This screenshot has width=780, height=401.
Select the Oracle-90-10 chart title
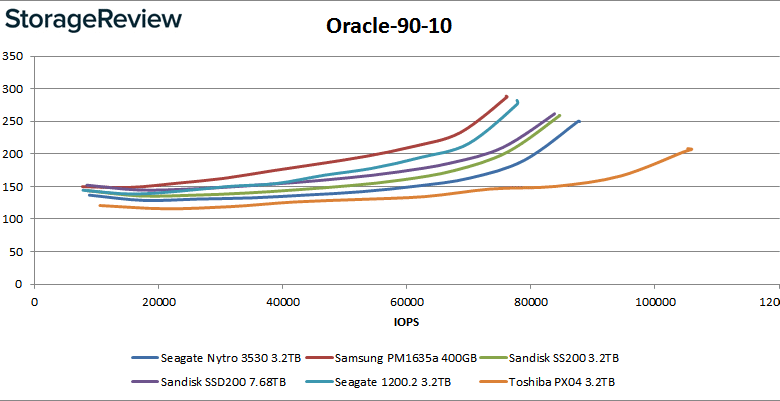click(389, 26)
